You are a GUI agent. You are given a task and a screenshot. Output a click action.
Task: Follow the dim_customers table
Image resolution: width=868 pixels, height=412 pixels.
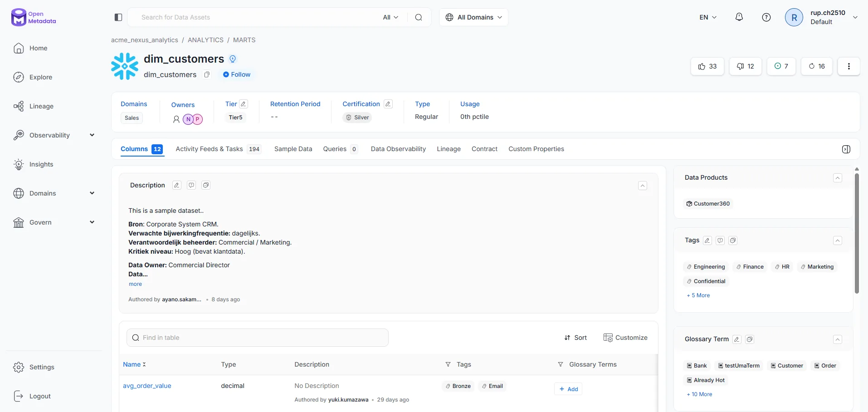coord(237,74)
